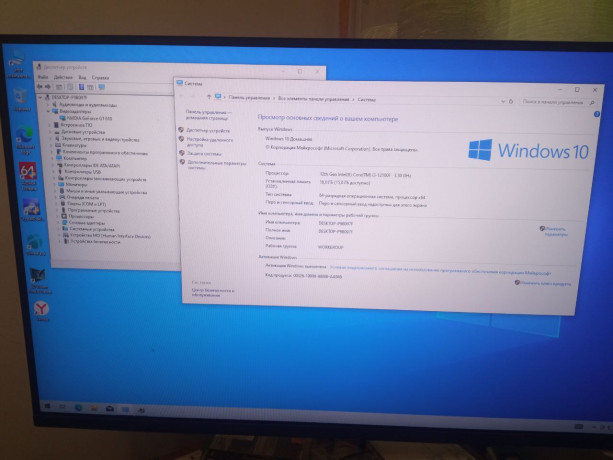Open Microsoft Edge desktop shortcut

point(25,141)
